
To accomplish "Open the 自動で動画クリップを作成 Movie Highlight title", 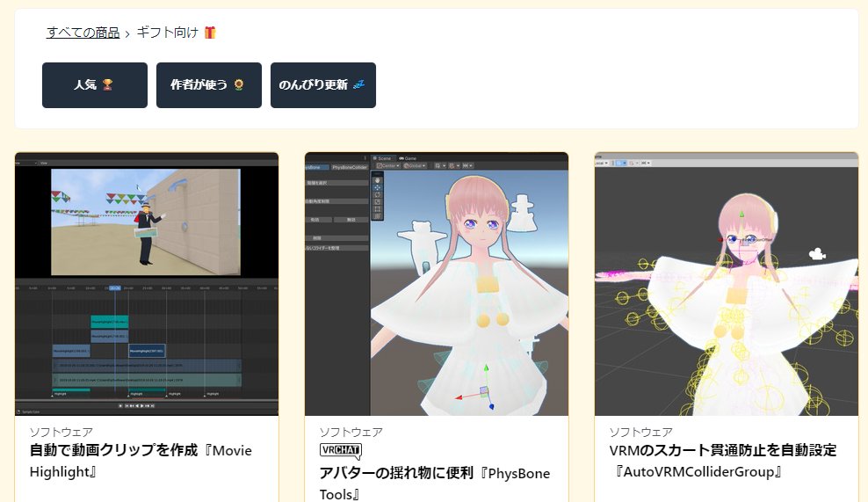I will 141,461.
